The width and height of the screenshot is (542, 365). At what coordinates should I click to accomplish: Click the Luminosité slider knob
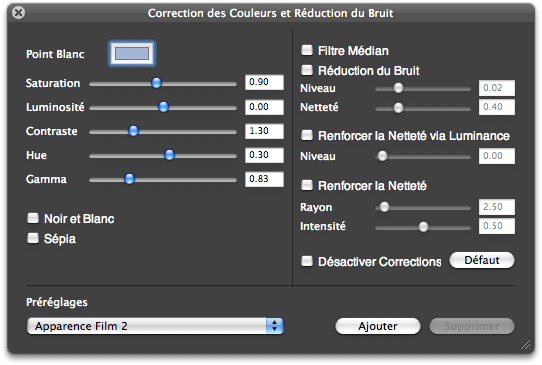163,107
